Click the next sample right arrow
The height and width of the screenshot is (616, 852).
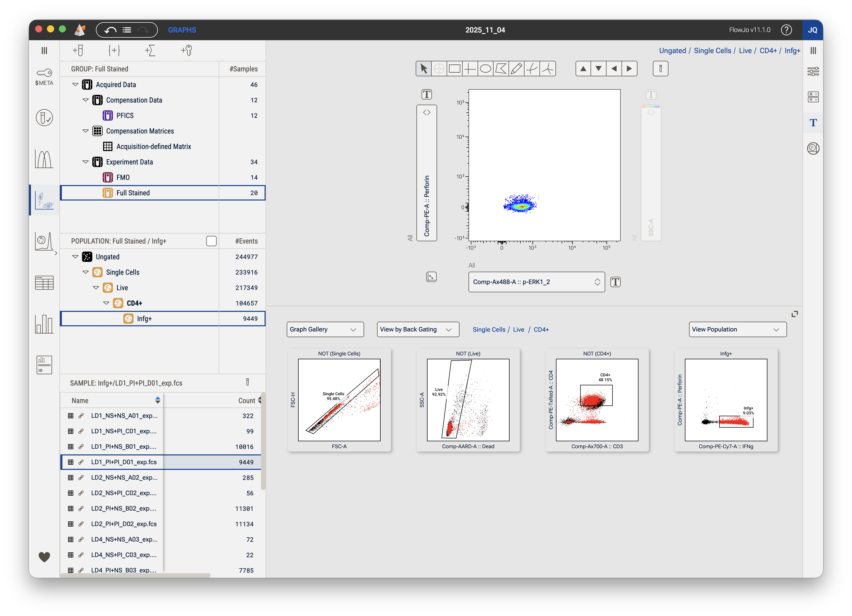pos(629,69)
